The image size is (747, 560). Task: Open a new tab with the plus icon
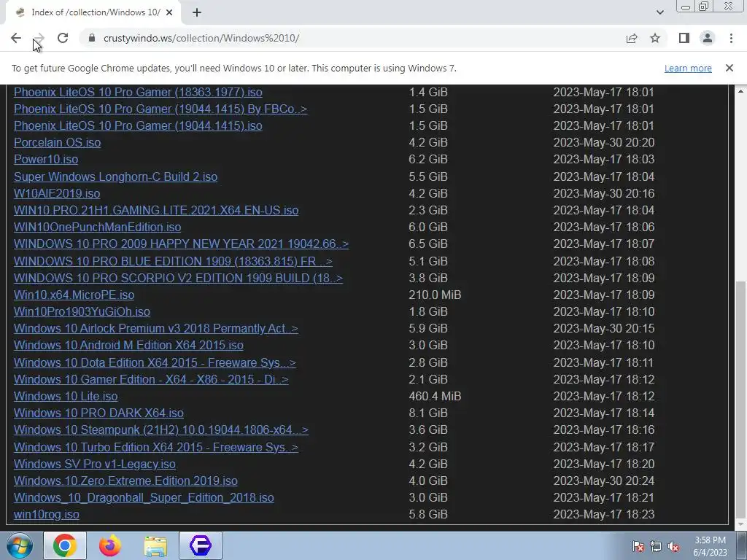[197, 12]
